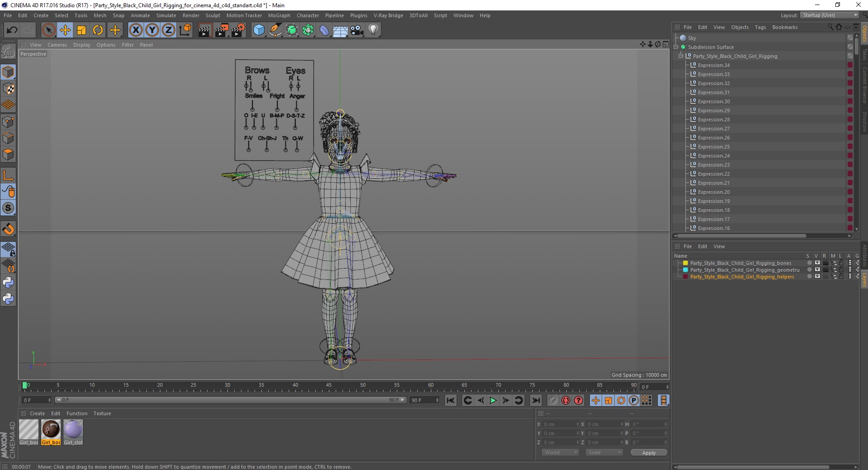Select the Live Selection tool
868x470 pixels.
click(x=48, y=30)
